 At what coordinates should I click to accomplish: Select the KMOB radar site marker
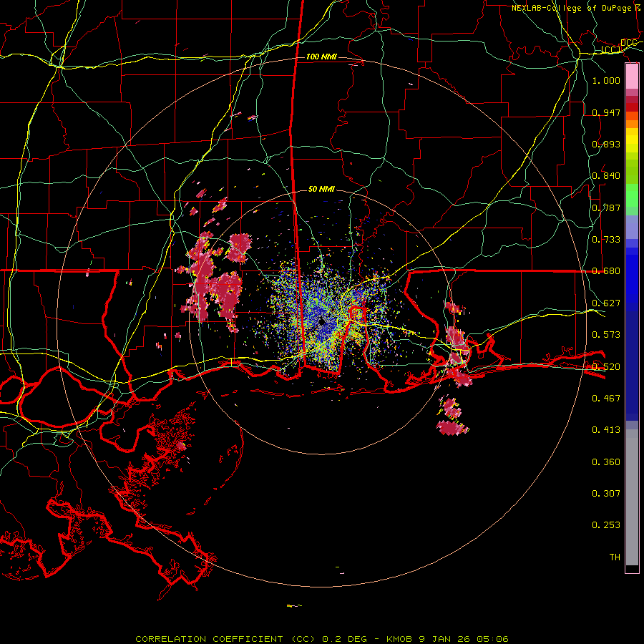coord(321,321)
